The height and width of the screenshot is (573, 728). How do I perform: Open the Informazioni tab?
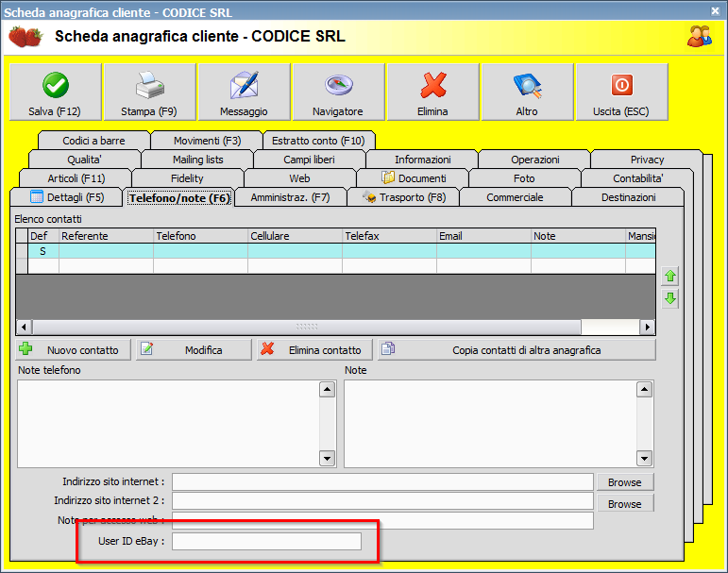422,160
